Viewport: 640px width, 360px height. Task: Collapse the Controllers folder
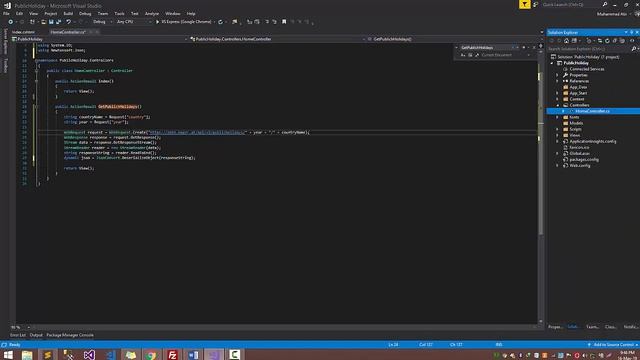click(x=558, y=105)
